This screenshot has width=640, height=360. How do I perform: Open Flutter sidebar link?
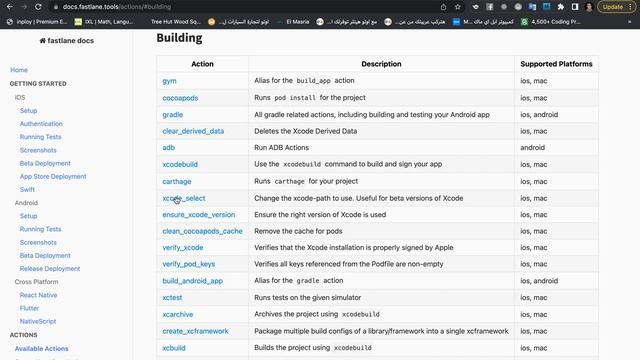[x=29, y=308]
